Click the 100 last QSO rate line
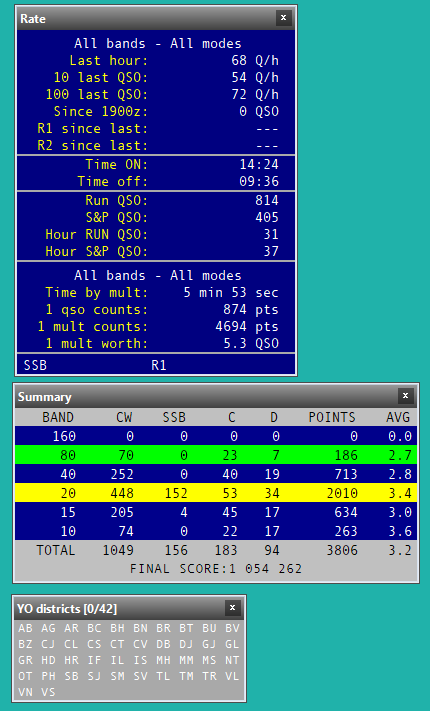This screenshot has height=711, width=430. pyautogui.click(x=156, y=94)
